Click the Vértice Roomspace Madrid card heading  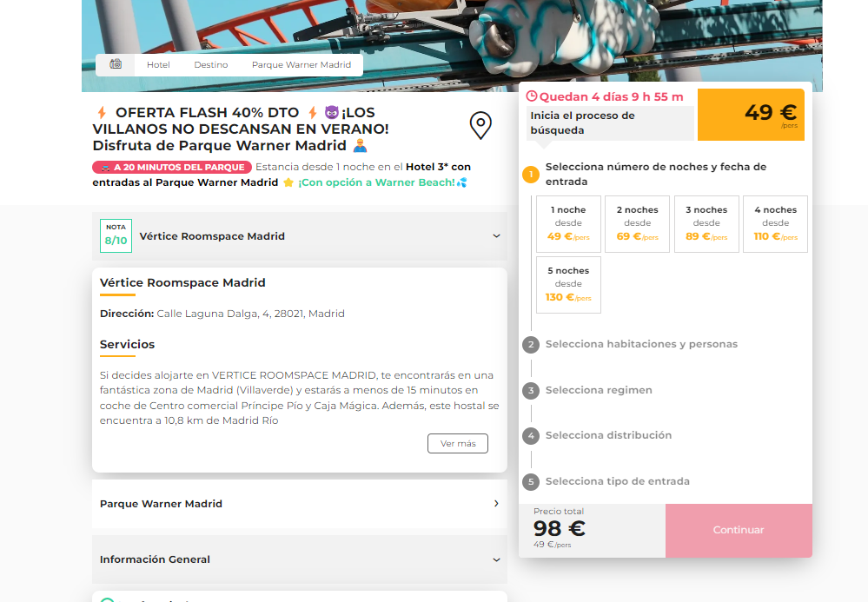[182, 282]
